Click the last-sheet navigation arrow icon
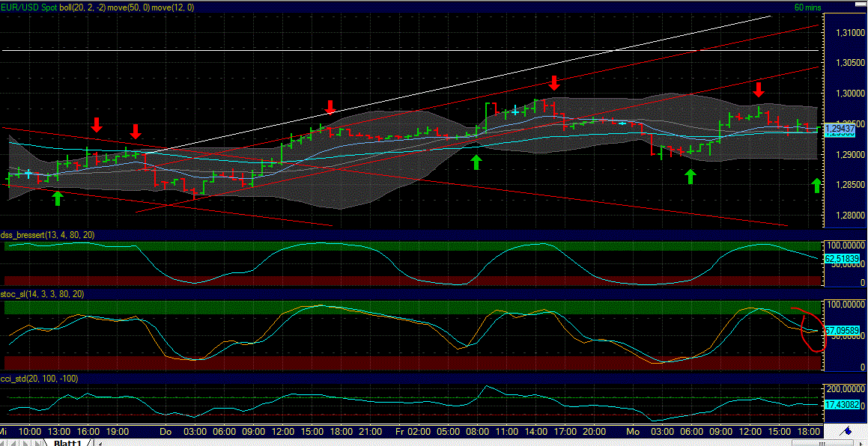Image resolution: width=868 pixels, height=446 pixels. coord(35,442)
